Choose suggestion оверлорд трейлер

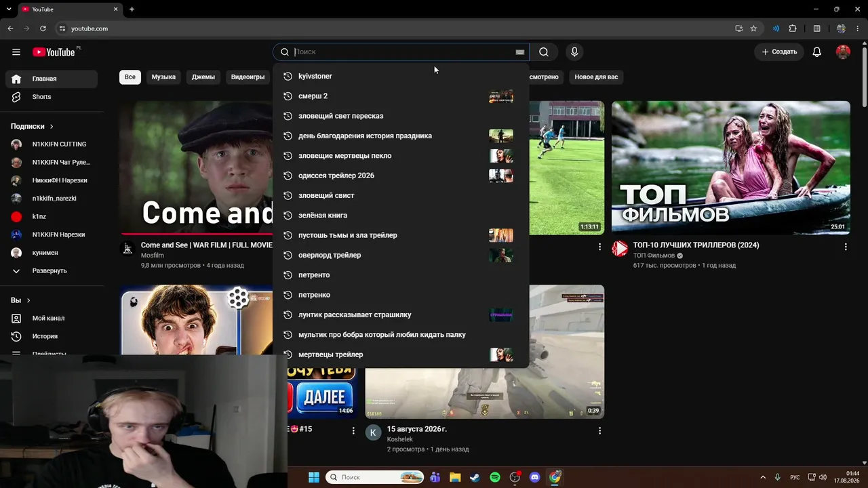[x=401, y=256]
